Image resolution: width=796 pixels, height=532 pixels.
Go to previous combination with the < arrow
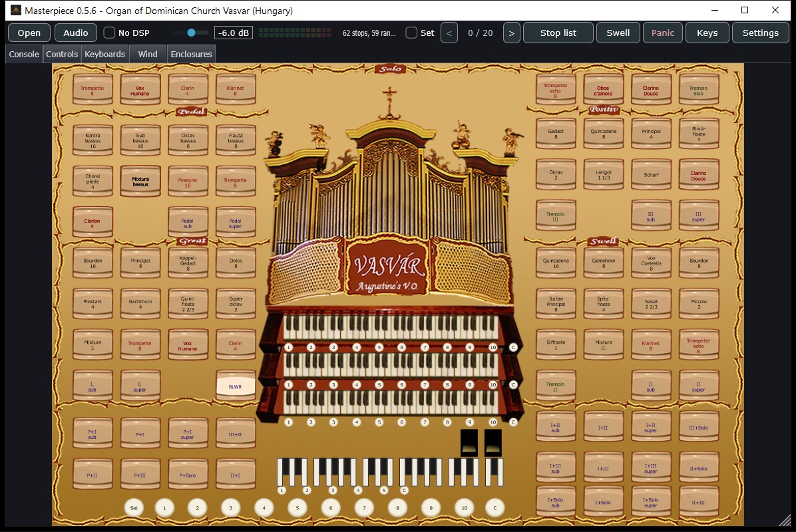coord(449,33)
